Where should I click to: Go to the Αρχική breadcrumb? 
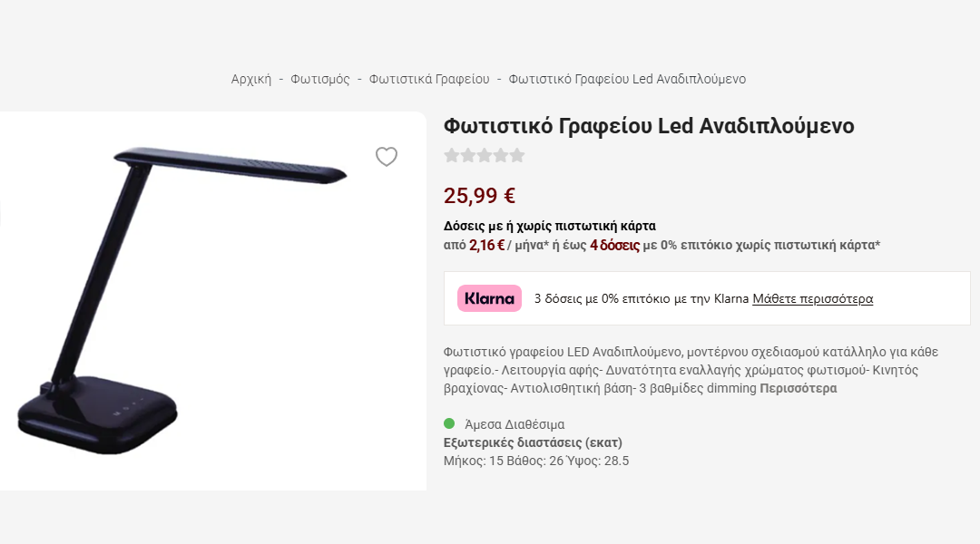point(251,79)
